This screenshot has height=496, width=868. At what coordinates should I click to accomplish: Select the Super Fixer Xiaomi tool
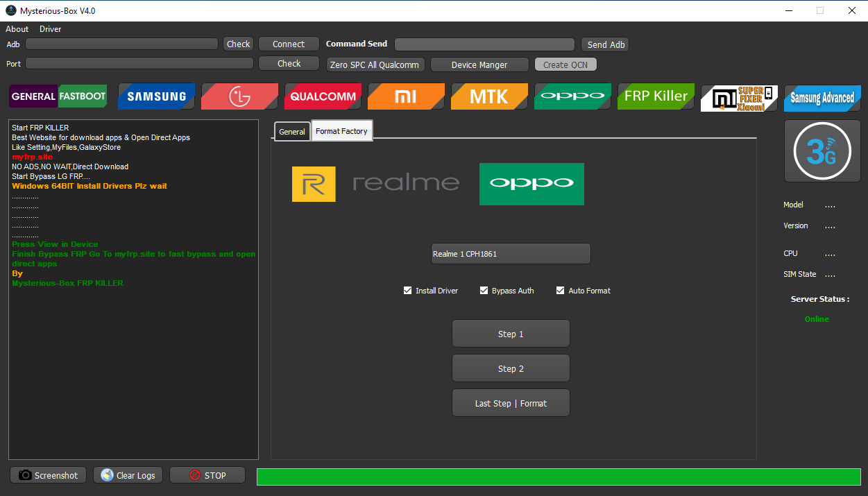(738, 96)
